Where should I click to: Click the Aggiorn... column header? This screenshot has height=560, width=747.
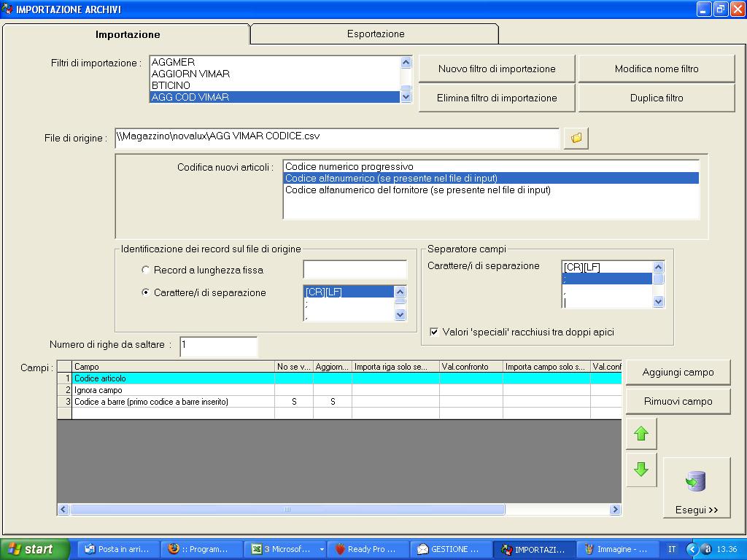point(332,367)
